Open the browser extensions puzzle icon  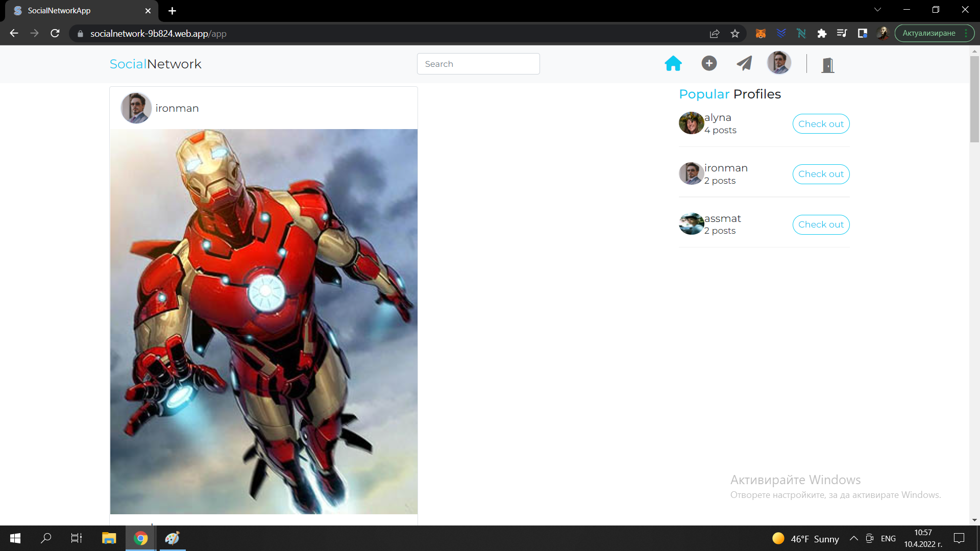click(x=822, y=33)
